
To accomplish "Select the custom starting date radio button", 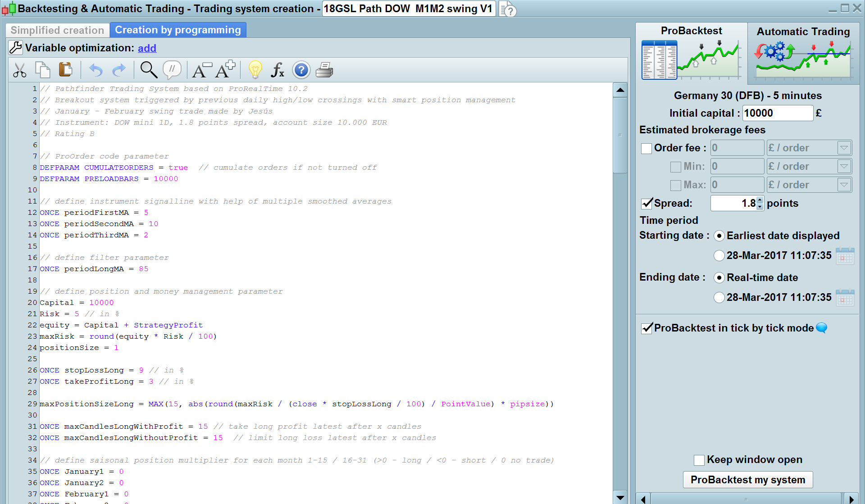I will coord(719,256).
